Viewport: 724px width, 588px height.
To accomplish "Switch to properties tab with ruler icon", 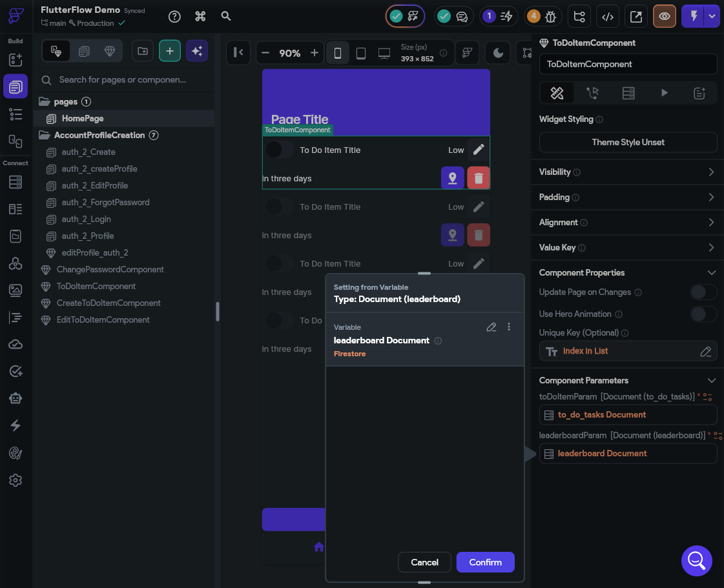I will [x=557, y=93].
